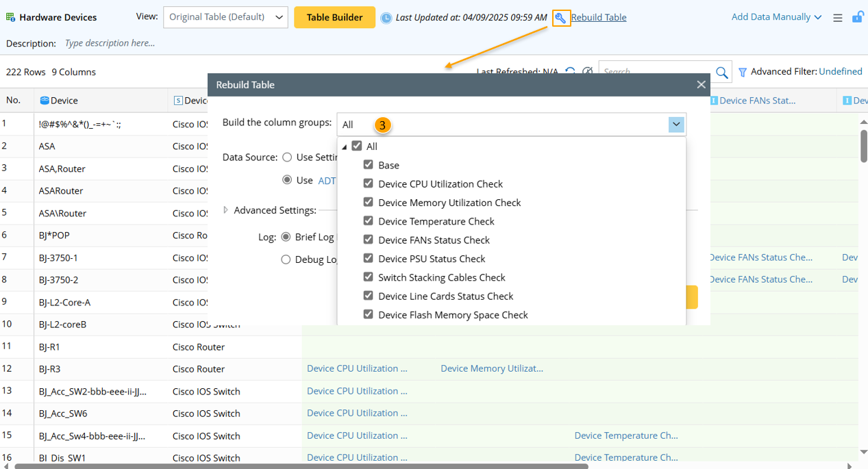Click the Rebuild Table link

(x=599, y=17)
